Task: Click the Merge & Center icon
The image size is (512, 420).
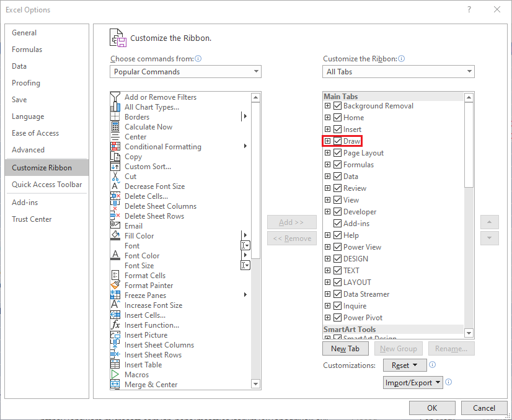Action: 115,385
